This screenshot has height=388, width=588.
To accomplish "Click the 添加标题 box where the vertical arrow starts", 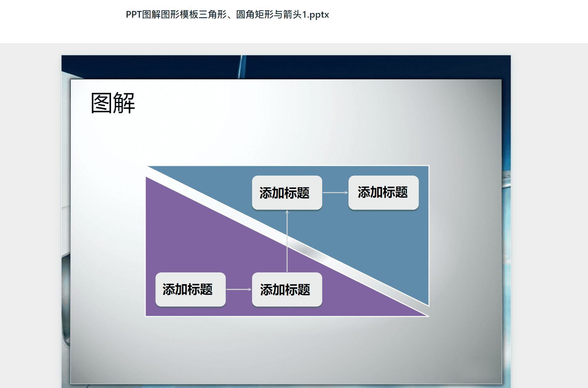I will click(x=287, y=289).
